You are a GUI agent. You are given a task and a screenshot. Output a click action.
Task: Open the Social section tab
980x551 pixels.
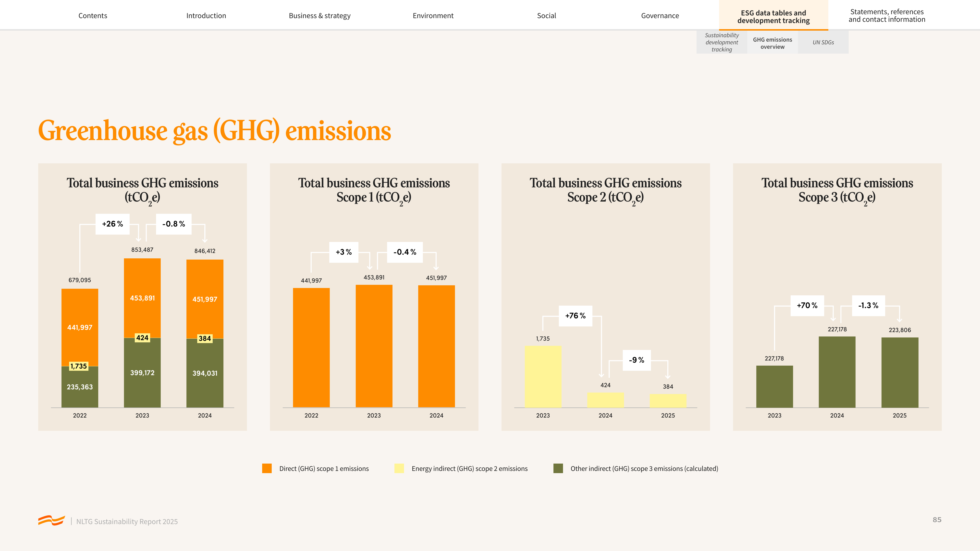[x=546, y=16]
